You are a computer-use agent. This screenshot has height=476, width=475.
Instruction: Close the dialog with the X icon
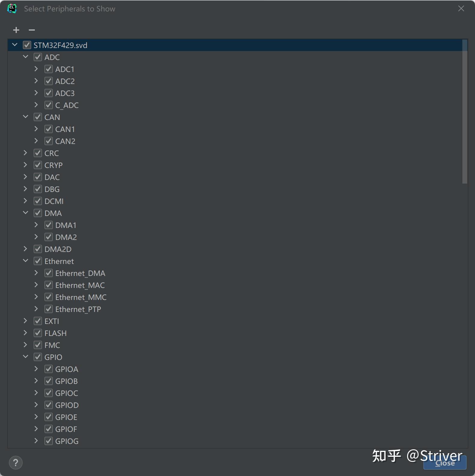[461, 8]
